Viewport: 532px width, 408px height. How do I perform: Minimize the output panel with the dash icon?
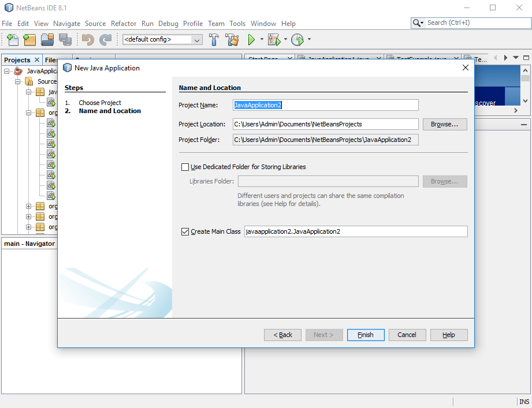pyautogui.click(x=524, y=125)
